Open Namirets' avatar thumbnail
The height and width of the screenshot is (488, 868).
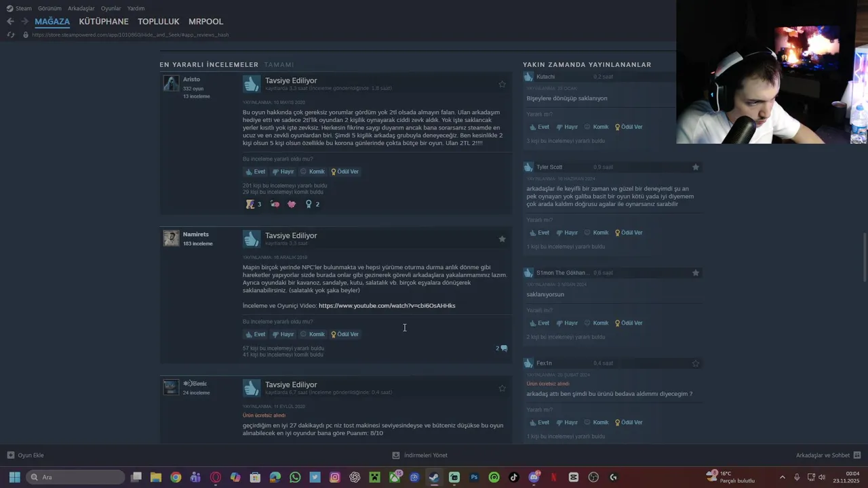point(171,238)
